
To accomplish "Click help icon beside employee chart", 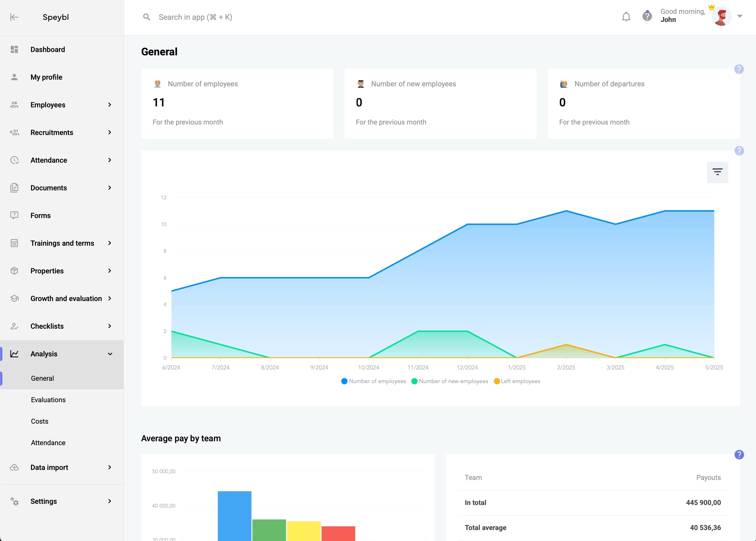I will click(x=739, y=151).
